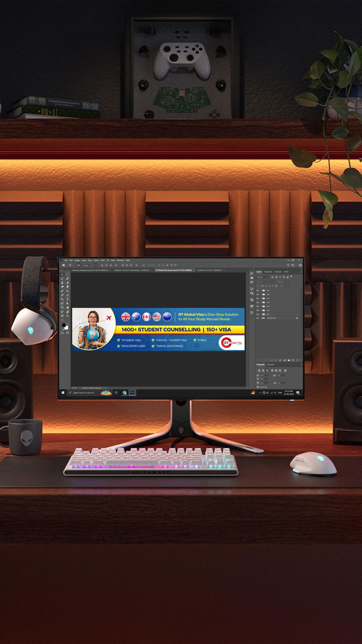The width and height of the screenshot is (362, 644).
Task: Expand group 007 chevron
Action: pyautogui.click(x=261, y=314)
